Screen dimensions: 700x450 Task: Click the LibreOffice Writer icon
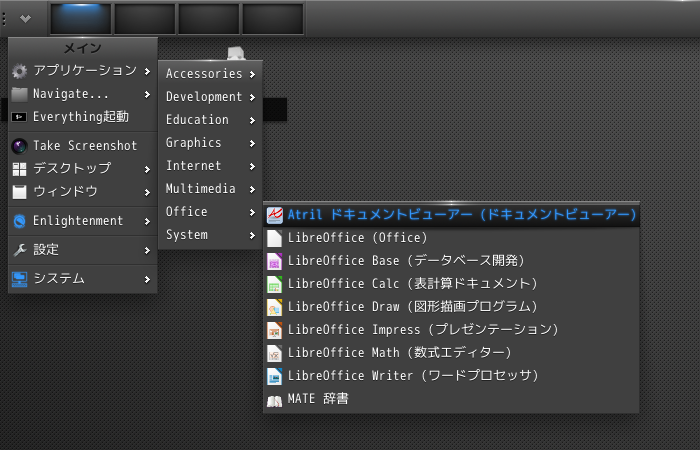275,376
